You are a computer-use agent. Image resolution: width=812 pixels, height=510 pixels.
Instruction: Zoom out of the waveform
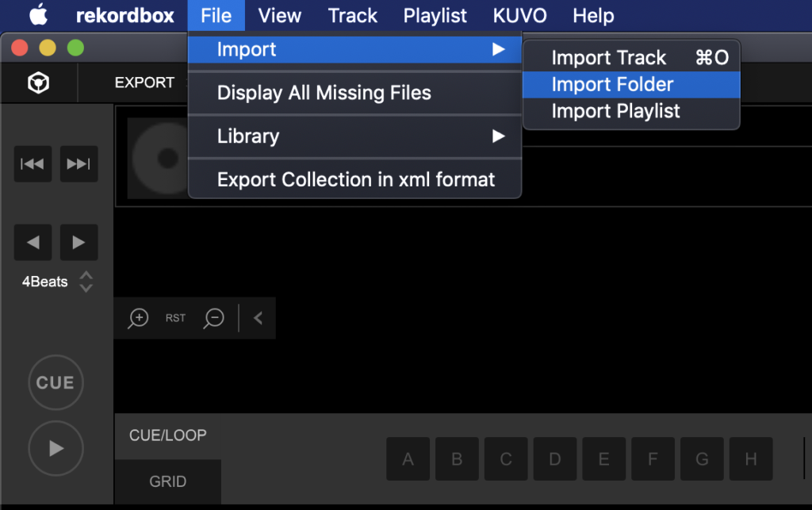coord(214,318)
